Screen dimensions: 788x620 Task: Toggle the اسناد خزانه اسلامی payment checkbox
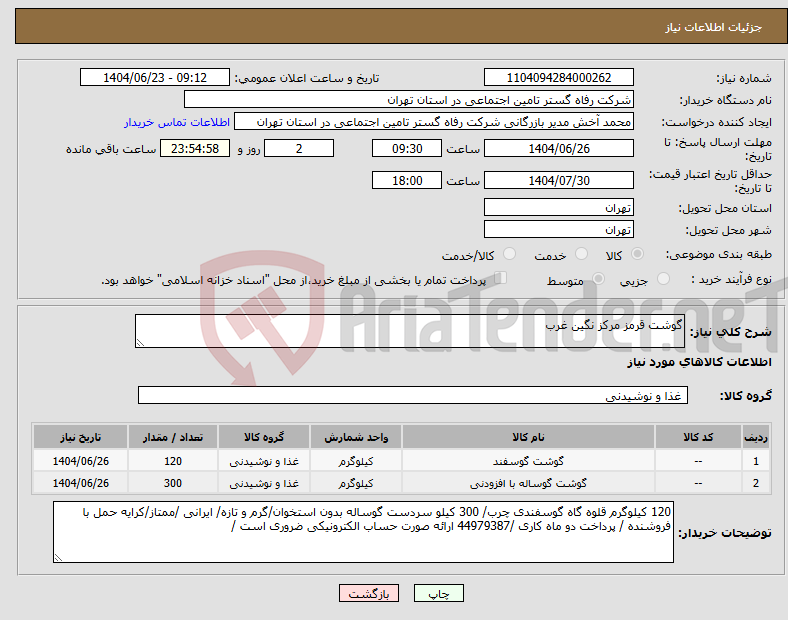click(x=501, y=278)
